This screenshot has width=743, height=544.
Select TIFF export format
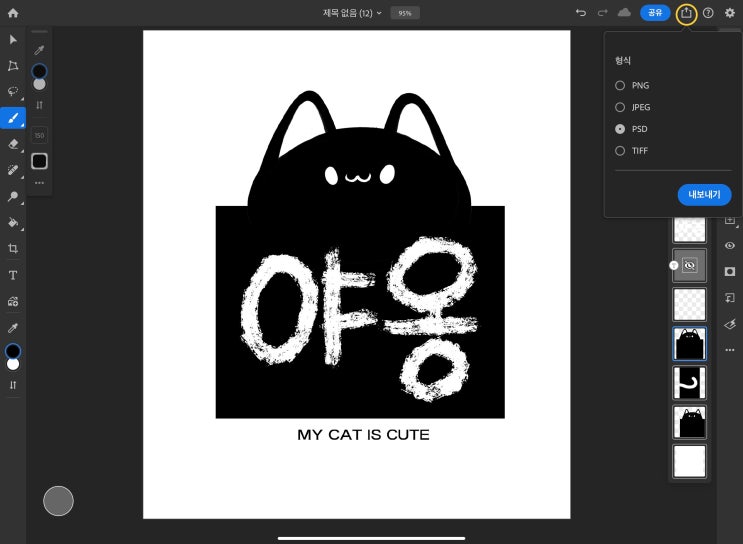tap(632, 151)
